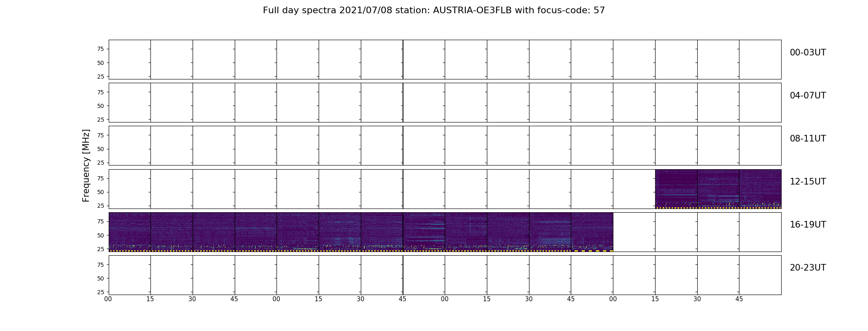This screenshot has height=331, width=868.
Task: Select the 00-03UT row label
Action: (808, 53)
